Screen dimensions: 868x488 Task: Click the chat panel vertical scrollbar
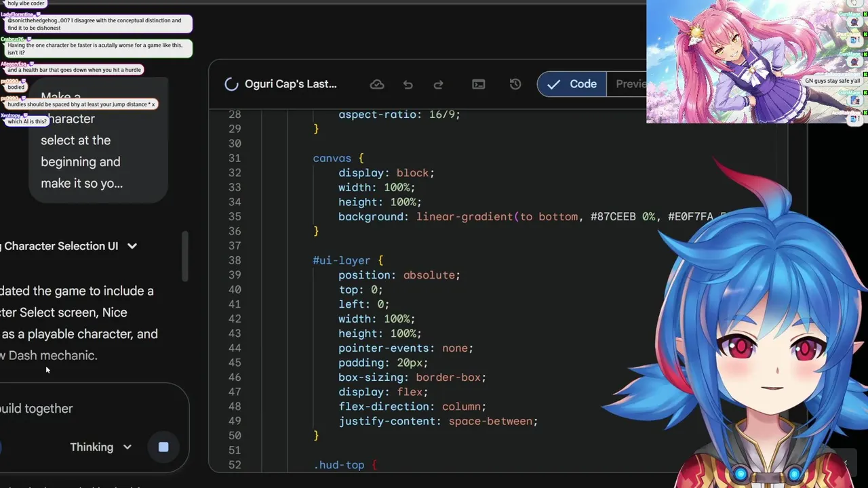(184, 257)
